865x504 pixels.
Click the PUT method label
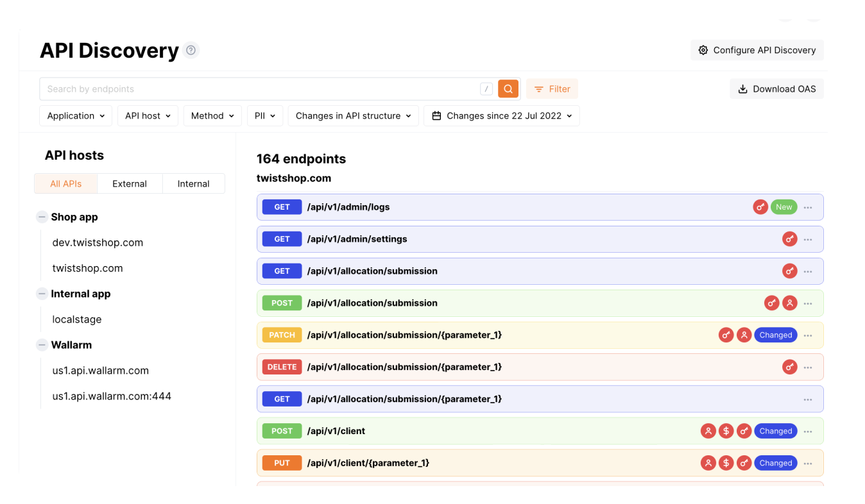click(x=282, y=463)
